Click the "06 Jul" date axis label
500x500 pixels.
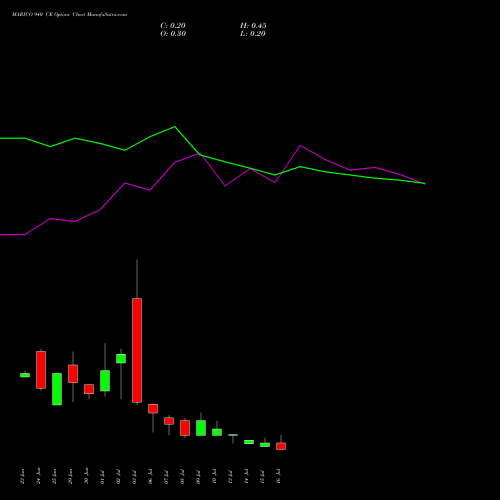[150, 477]
